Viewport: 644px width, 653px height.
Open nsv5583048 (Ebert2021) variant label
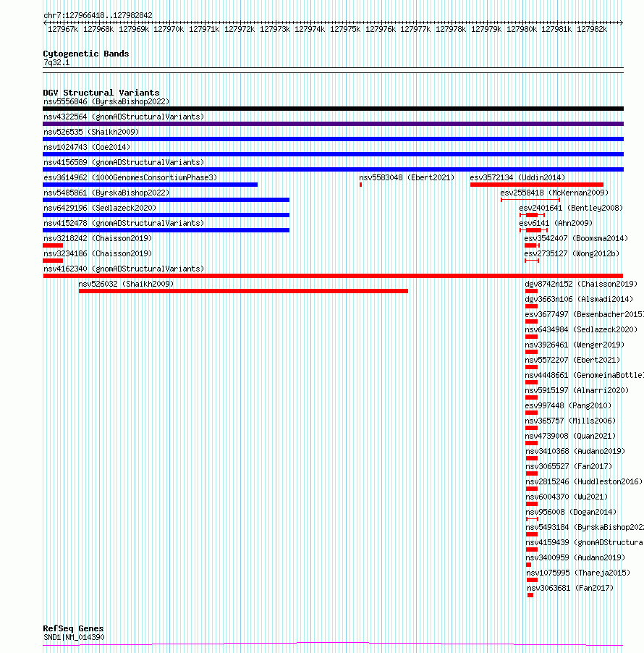[x=407, y=178]
